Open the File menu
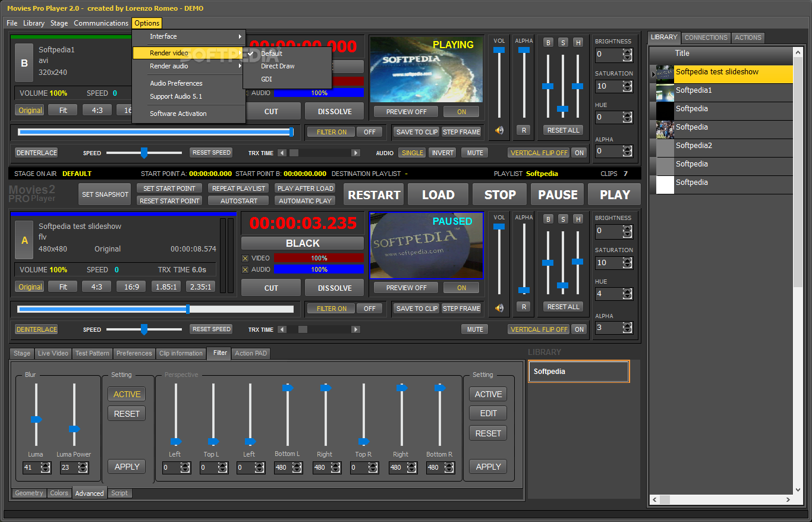The height and width of the screenshot is (522, 812). 12,23
